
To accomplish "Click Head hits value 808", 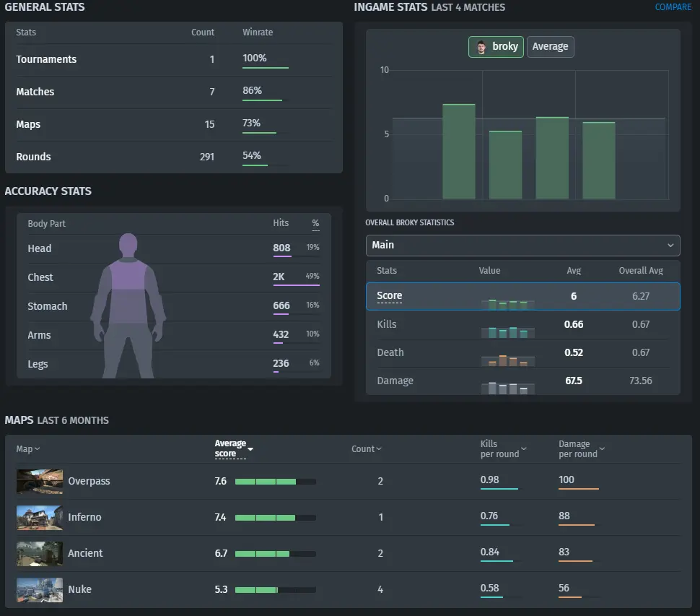I will pyautogui.click(x=281, y=248).
